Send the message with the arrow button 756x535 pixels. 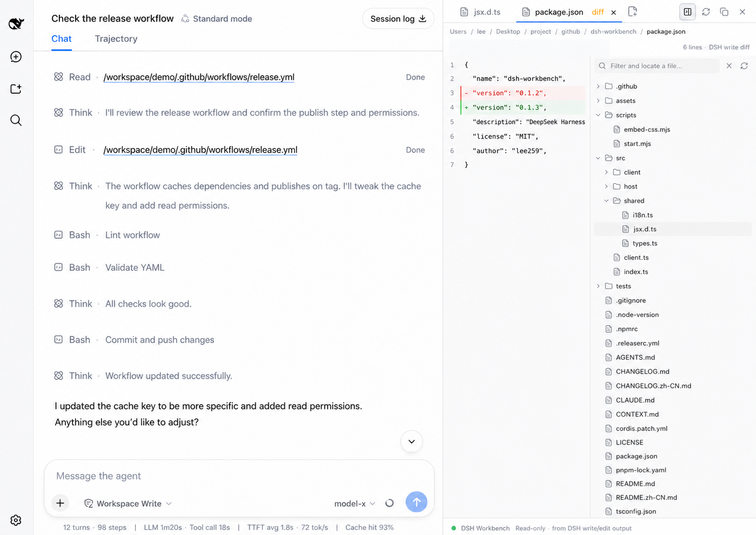417,502
